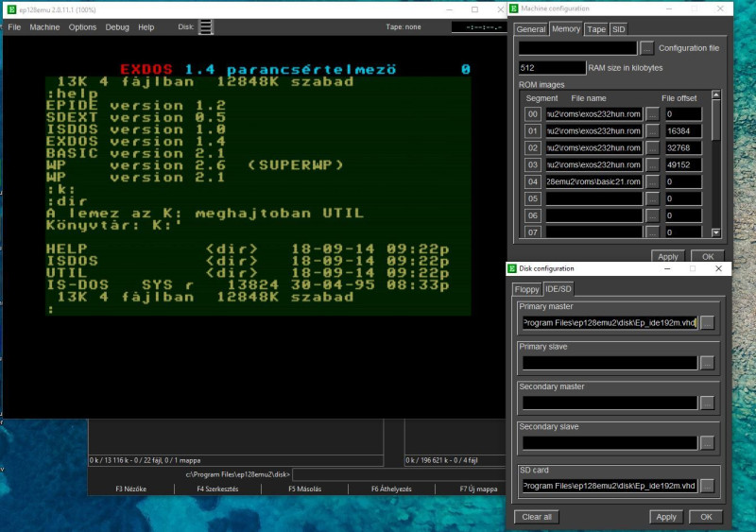Viewport: 756px width, 532px height.
Task: Open the SID tab
Action: [x=619, y=29]
